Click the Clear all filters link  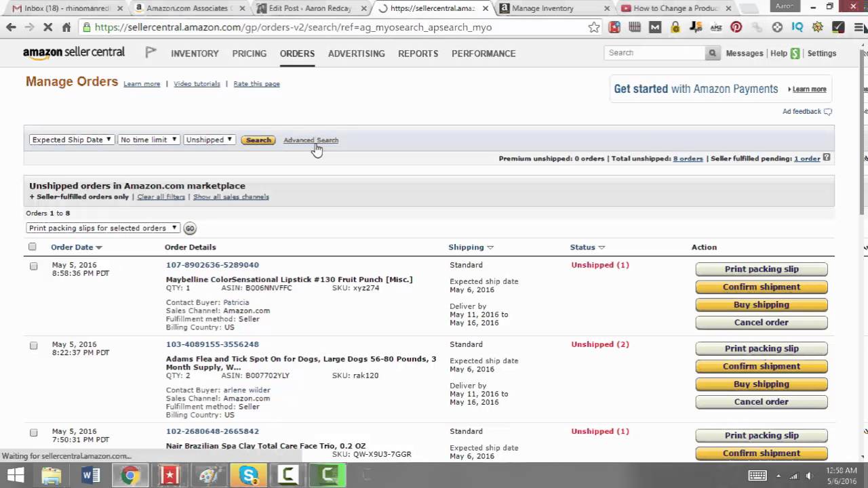pyautogui.click(x=161, y=197)
